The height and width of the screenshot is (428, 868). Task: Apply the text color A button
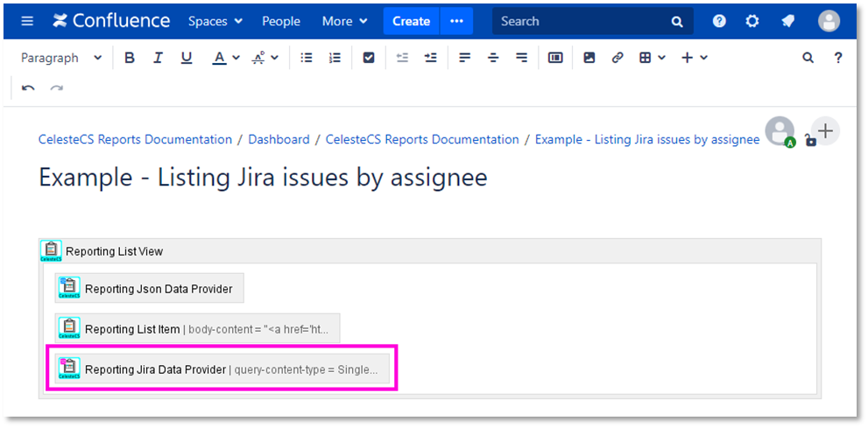tap(220, 58)
